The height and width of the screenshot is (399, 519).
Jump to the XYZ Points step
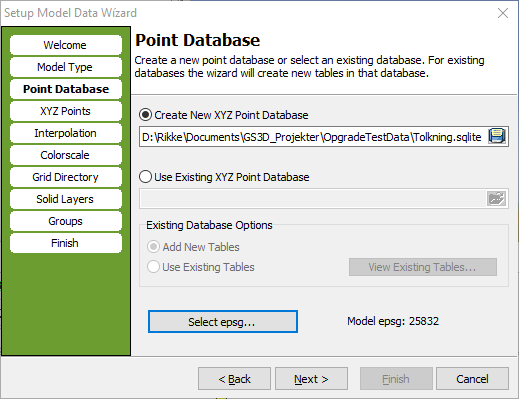point(66,111)
